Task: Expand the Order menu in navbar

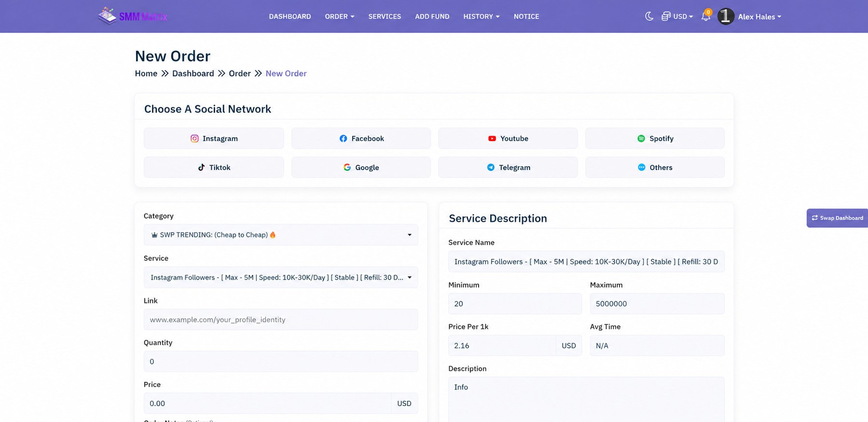Action: point(340,16)
